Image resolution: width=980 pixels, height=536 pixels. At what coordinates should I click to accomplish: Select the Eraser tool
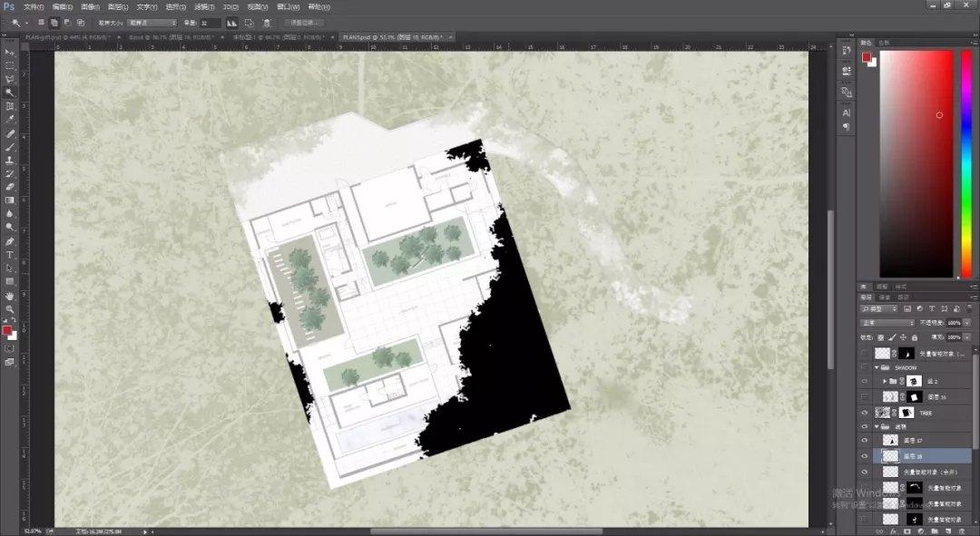[9, 187]
